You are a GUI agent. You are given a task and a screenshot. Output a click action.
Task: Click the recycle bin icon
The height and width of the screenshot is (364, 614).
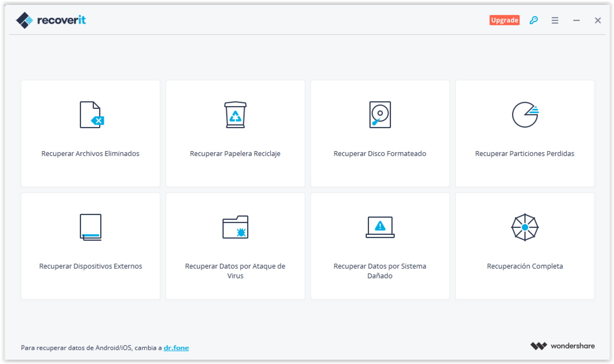pos(235,115)
